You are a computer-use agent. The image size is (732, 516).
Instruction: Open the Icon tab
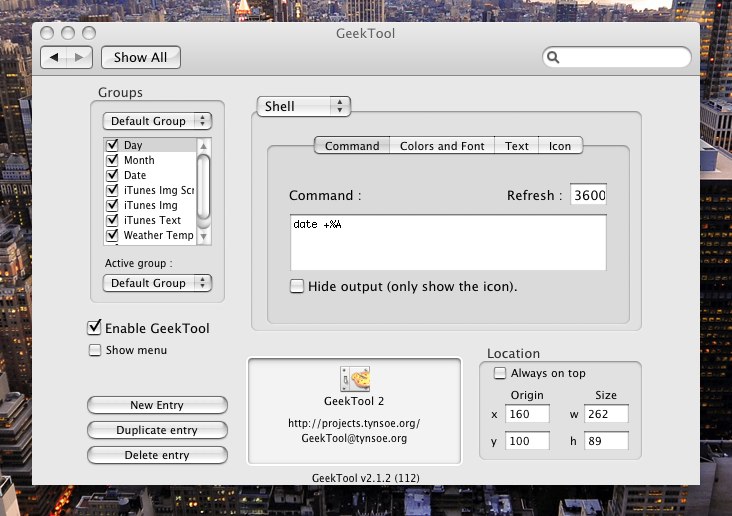point(560,146)
